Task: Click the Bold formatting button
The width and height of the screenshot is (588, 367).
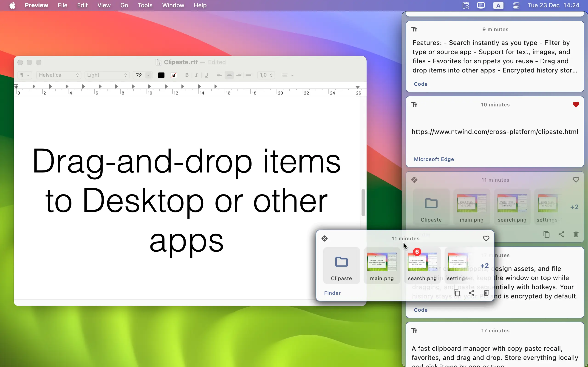Action: tap(187, 75)
